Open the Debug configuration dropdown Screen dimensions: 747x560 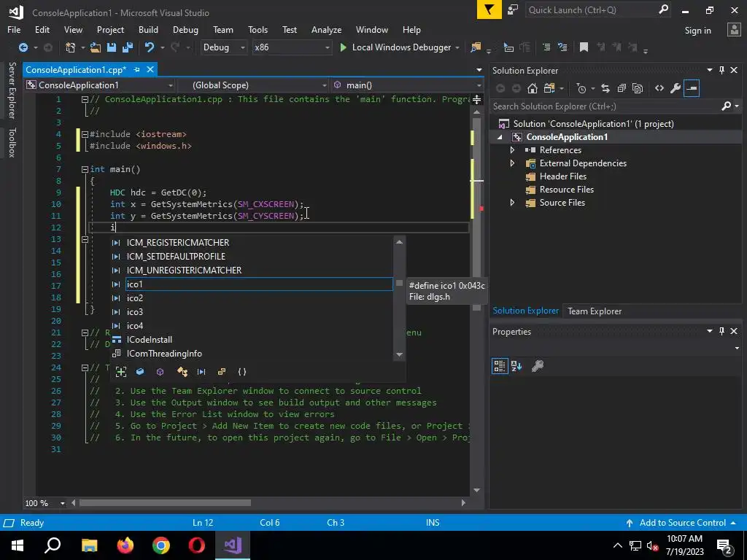(223, 47)
